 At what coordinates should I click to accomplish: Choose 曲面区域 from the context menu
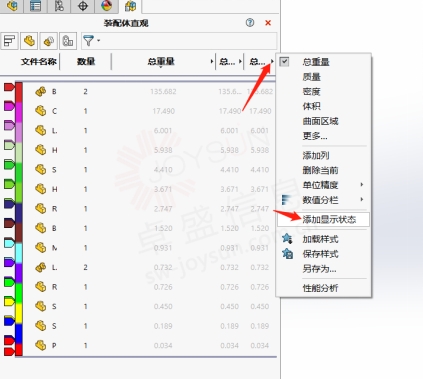point(320,121)
